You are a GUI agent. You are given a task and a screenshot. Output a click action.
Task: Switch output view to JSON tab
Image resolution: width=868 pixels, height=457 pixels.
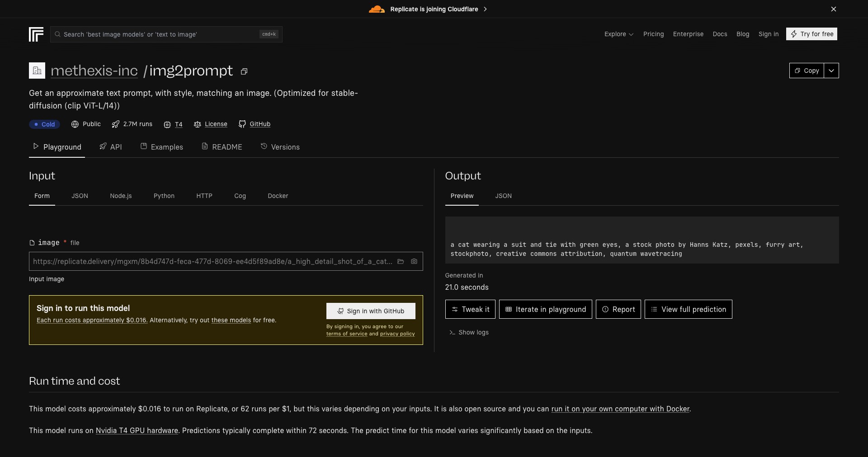tap(503, 196)
